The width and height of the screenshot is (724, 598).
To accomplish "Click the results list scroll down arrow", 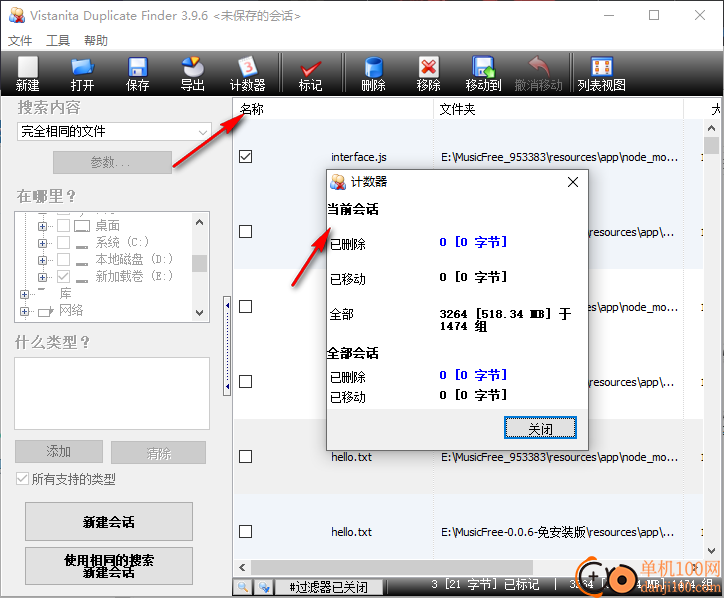I will coord(712,550).
